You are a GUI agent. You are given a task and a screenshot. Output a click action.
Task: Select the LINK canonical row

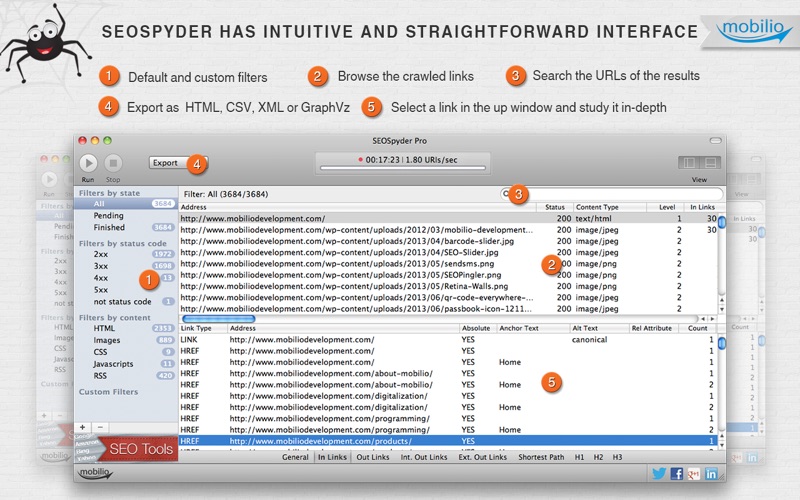(448, 339)
